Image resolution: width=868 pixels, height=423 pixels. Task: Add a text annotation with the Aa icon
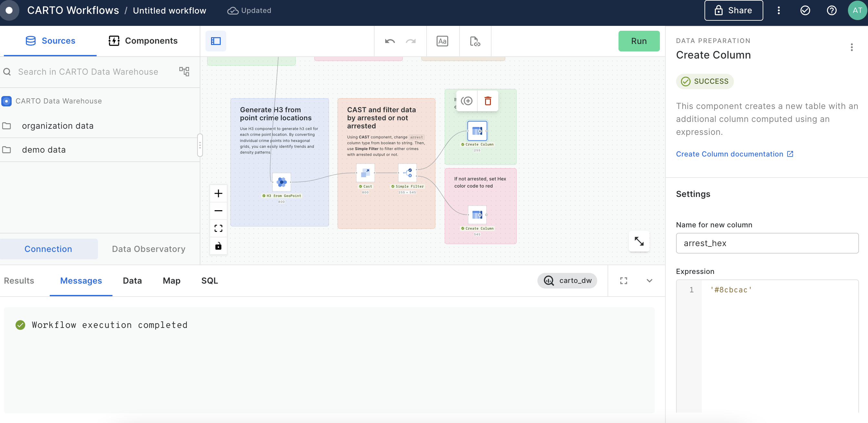442,41
